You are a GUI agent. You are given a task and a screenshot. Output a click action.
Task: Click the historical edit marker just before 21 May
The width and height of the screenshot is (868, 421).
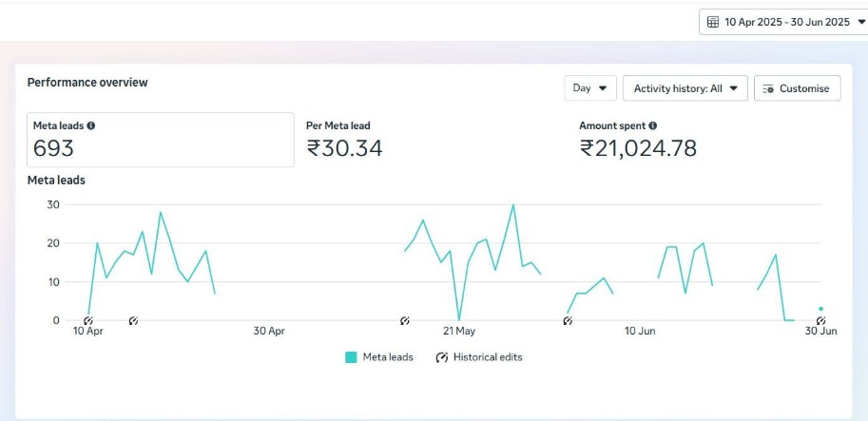click(405, 320)
